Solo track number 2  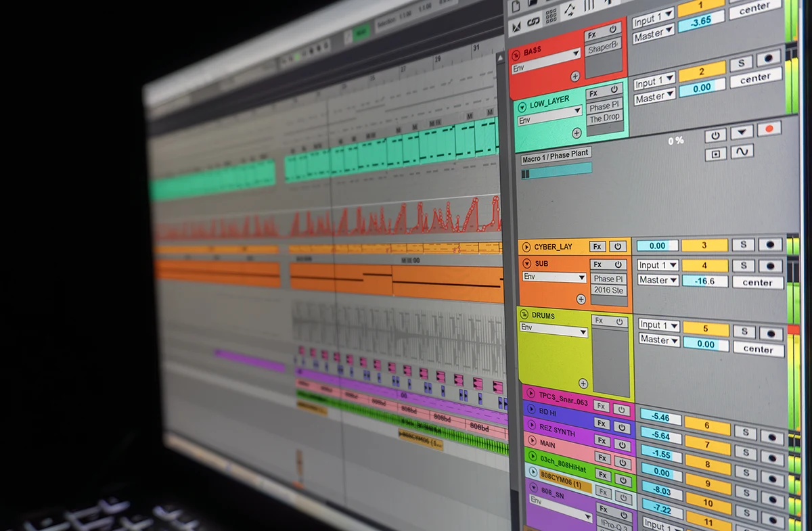pyautogui.click(x=742, y=64)
